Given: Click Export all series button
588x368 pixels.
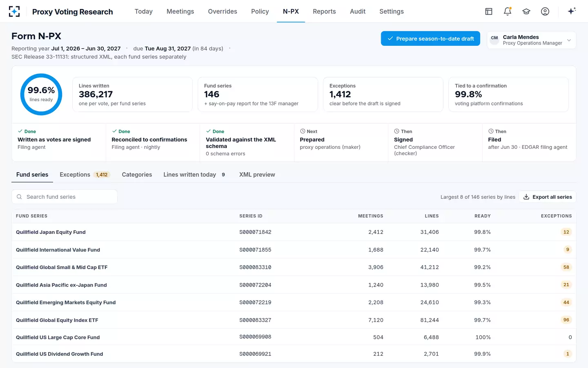Looking at the screenshot, I should [548, 197].
